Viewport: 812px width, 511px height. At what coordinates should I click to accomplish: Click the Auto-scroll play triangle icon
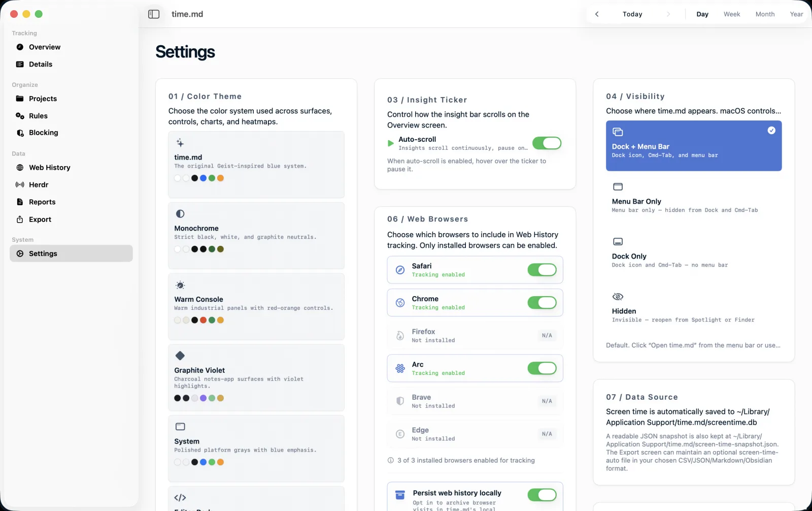(x=391, y=143)
